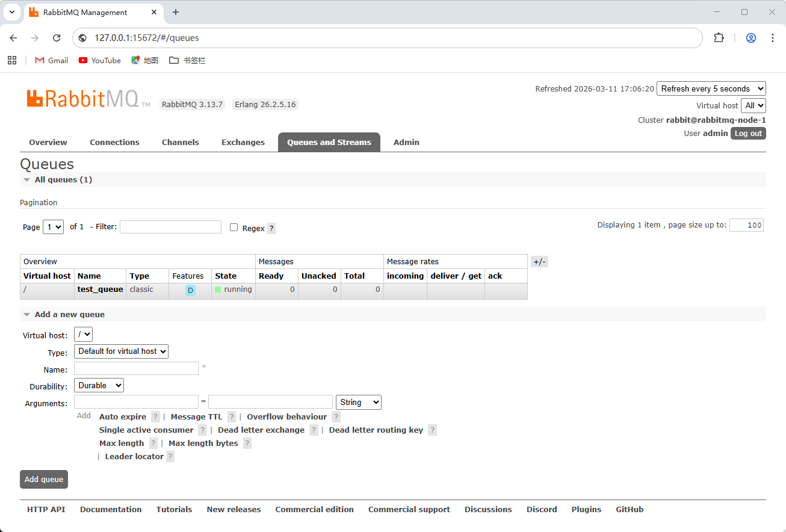The width and height of the screenshot is (786, 532).
Task: Open the HTTP API footer link
Action: coord(46,509)
